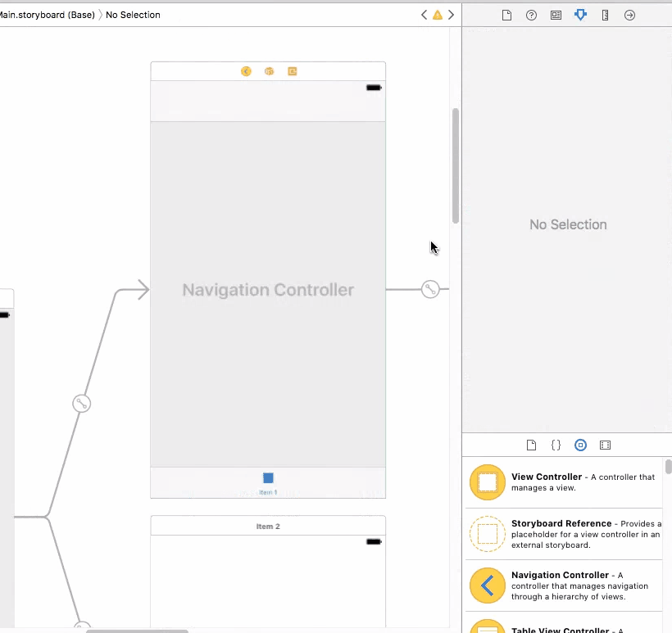Select the Item 1 tab bar item
Viewport: 672px width, 633px height.
pos(268,483)
